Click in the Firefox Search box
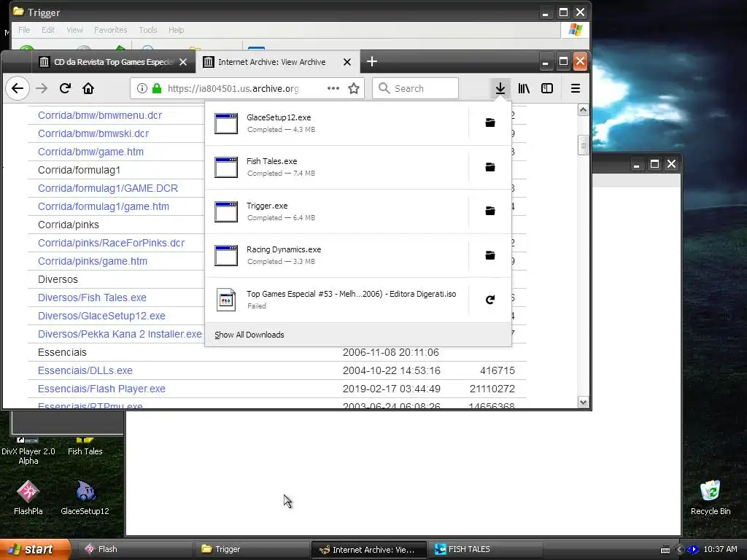 click(415, 88)
